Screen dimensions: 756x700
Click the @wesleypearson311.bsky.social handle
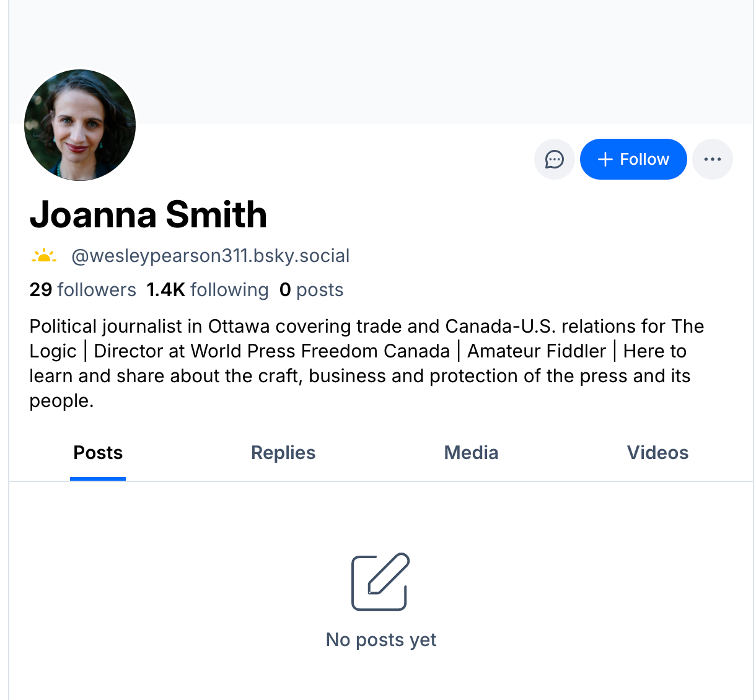[211, 256]
